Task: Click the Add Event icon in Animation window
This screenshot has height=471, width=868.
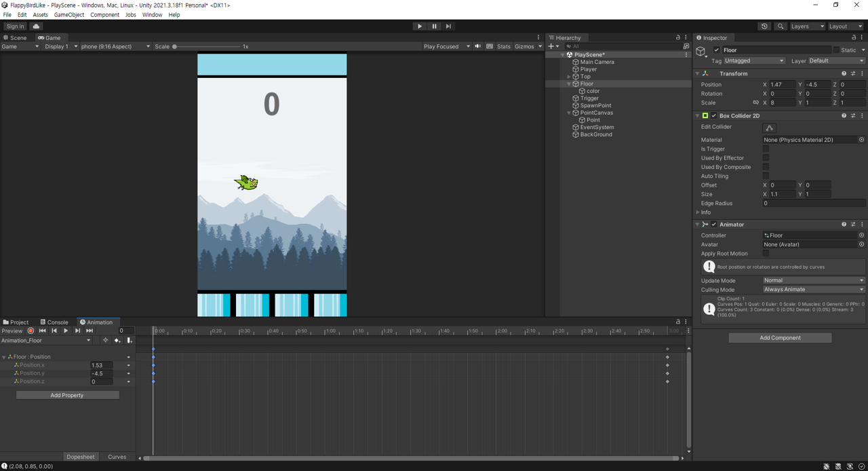Action: (129, 341)
